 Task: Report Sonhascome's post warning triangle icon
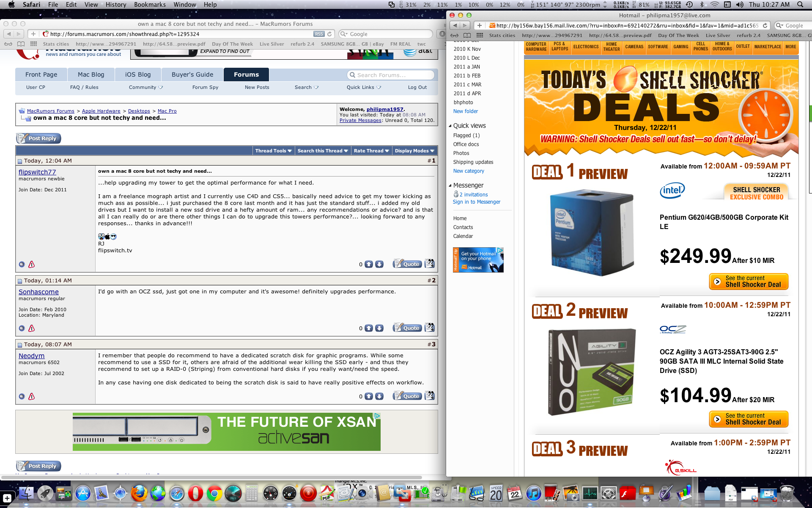[x=31, y=329]
